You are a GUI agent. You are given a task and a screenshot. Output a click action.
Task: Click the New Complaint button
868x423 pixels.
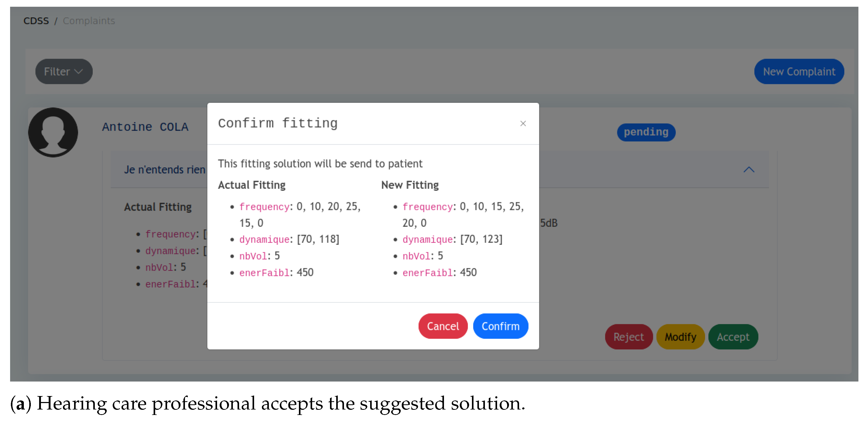[799, 72]
